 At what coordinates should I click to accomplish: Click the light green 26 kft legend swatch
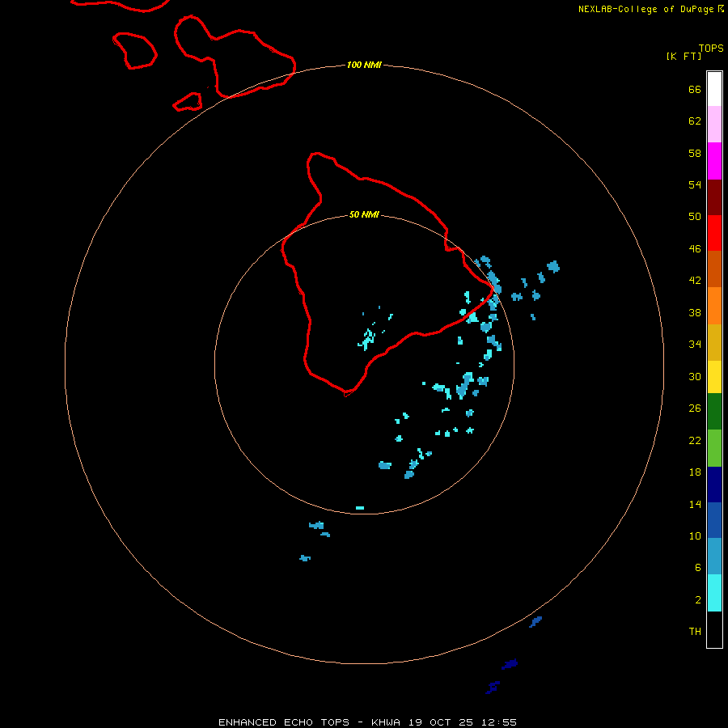(714, 448)
